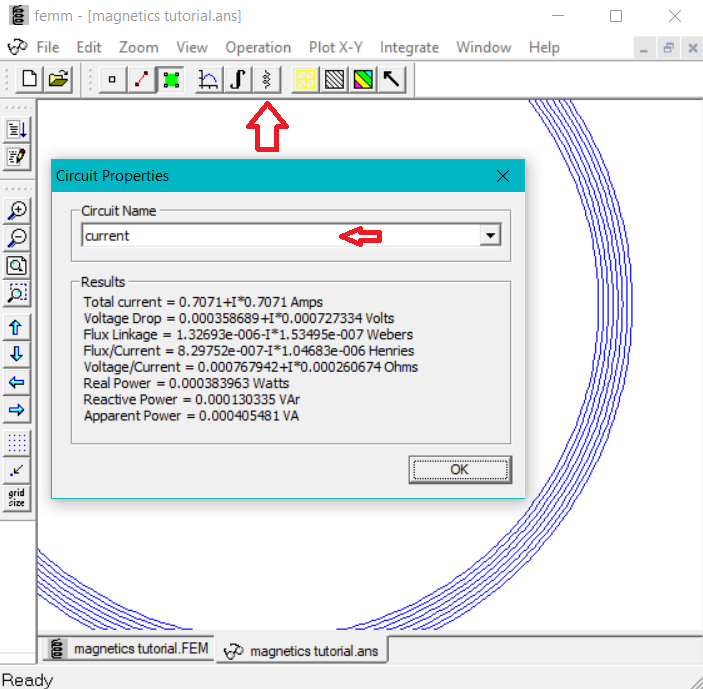Toggle the show grid dots button
The width and height of the screenshot is (703, 689).
click(17, 442)
